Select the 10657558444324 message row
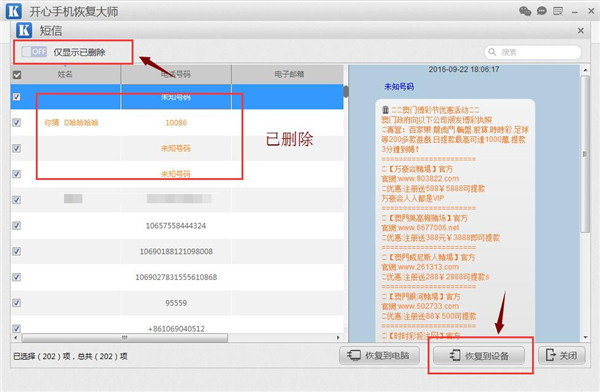Viewport: 600px width, 392px height. click(x=177, y=225)
